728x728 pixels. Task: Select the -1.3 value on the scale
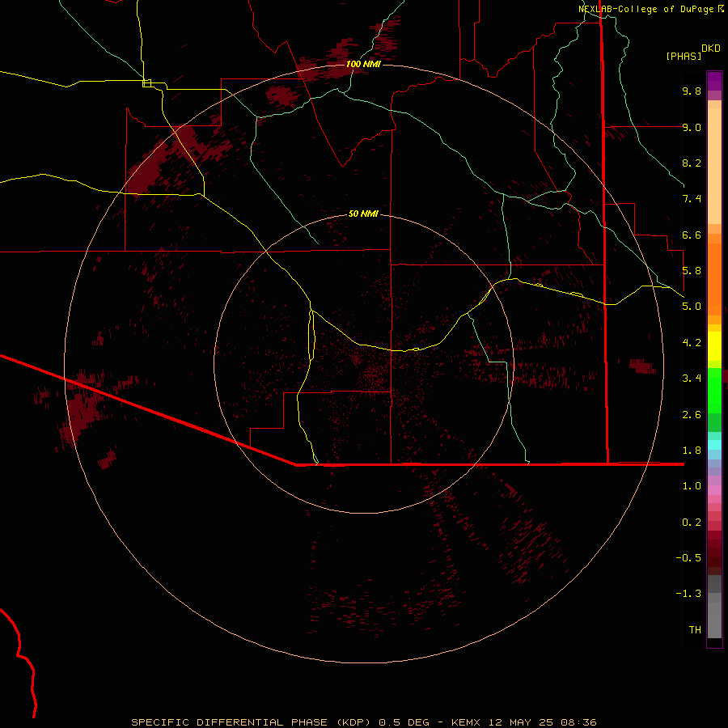[688, 594]
